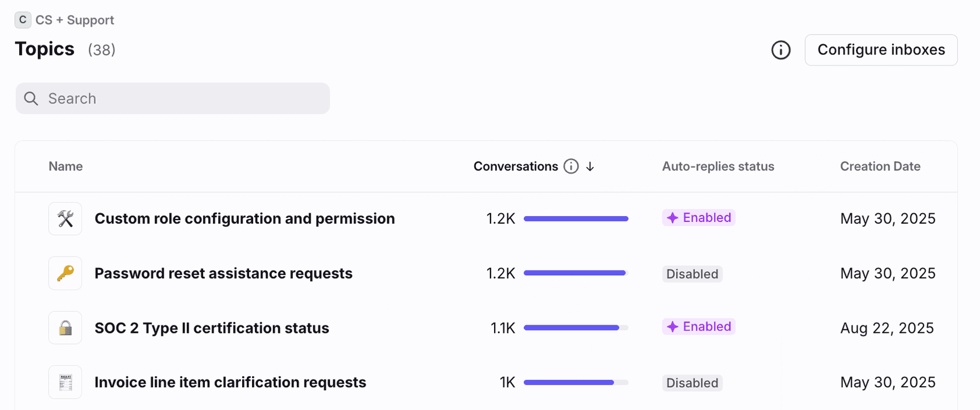Image resolution: width=980 pixels, height=410 pixels.
Task: Click the 1.2K count on Custom role row
Action: click(x=501, y=218)
